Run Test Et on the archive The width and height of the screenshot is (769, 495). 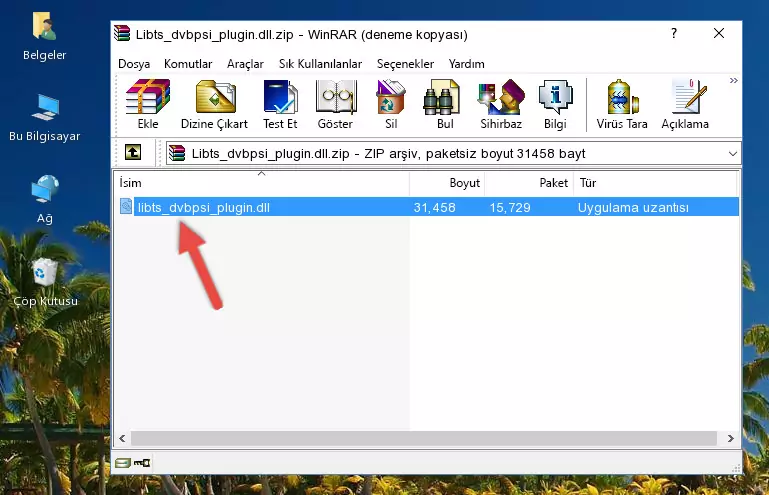[280, 104]
